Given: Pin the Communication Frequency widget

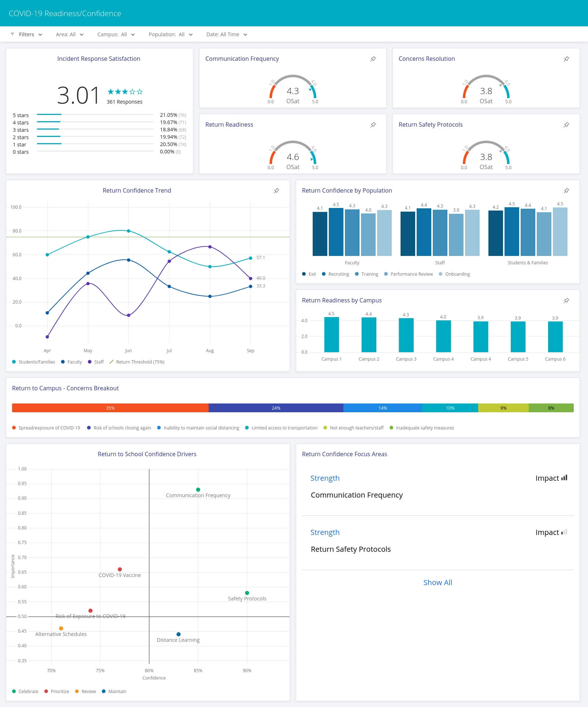Looking at the screenshot, I should pos(373,59).
